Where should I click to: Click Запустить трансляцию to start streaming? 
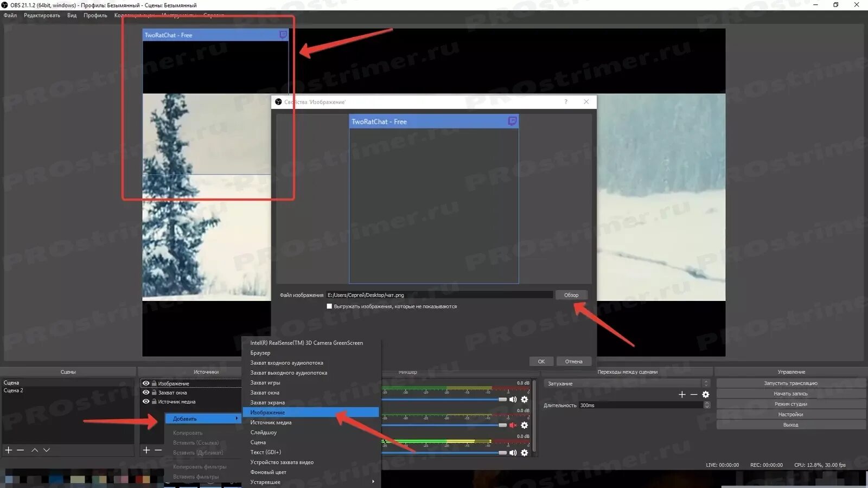pyautogui.click(x=790, y=383)
